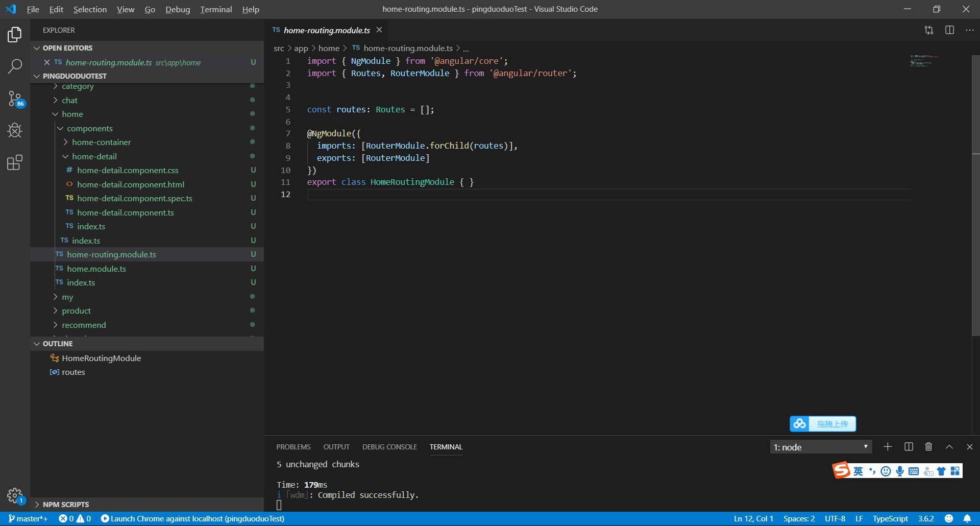Open the Terminal menu
Screen dimensions: 980x526
tap(216, 9)
